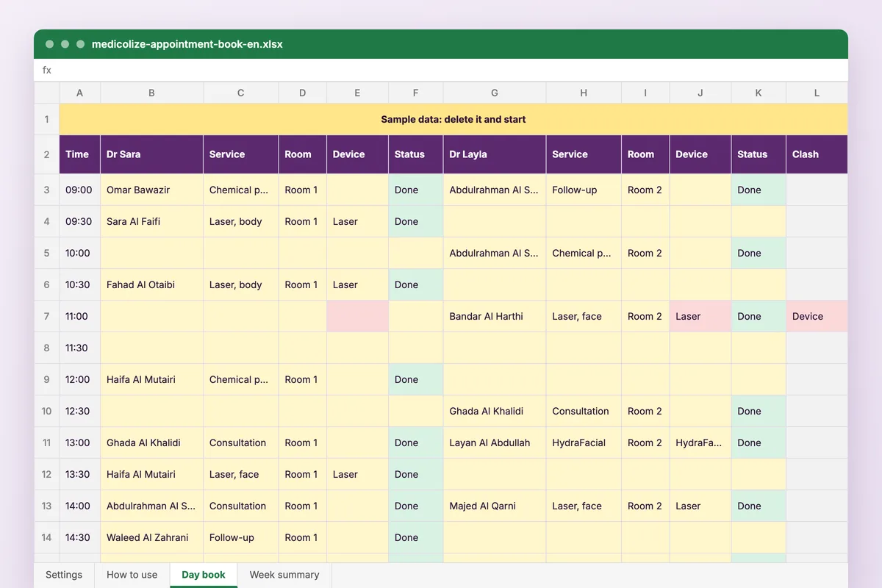Screen dimensions: 882x588
Task: Click Haifa Al Mutairi at 12:00
Action: [151, 379]
